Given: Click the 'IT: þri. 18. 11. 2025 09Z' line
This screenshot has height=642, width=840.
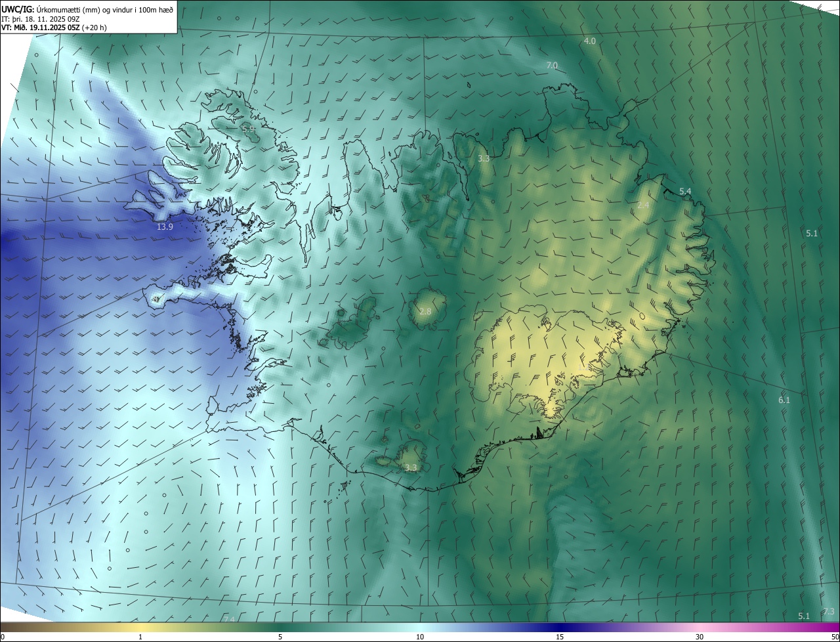Looking at the screenshot, I should pos(41,18).
